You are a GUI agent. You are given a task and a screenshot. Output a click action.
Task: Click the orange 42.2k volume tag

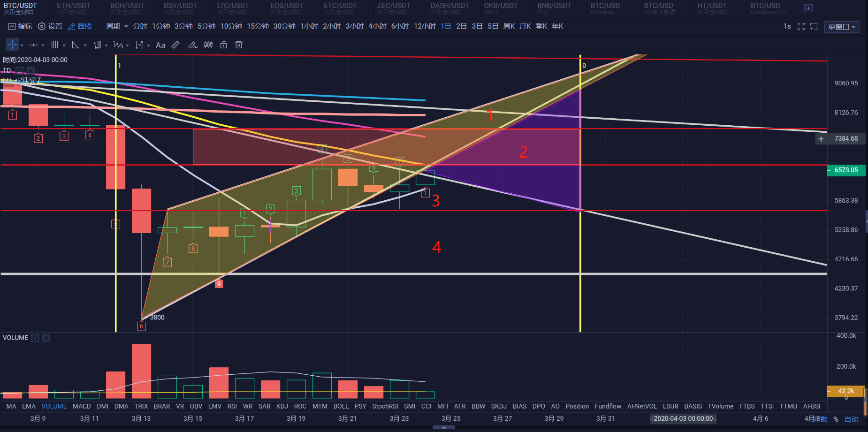pyautogui.click(x=846, y=391)
